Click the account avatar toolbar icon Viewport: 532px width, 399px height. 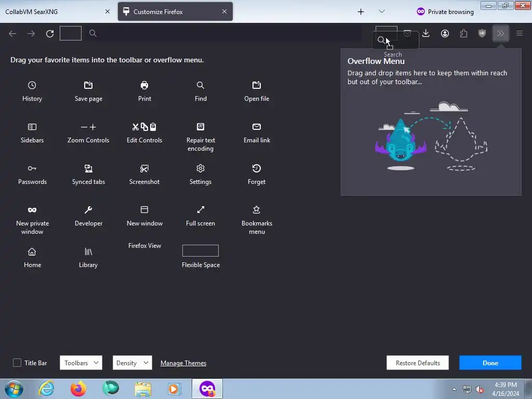[445, 33]
